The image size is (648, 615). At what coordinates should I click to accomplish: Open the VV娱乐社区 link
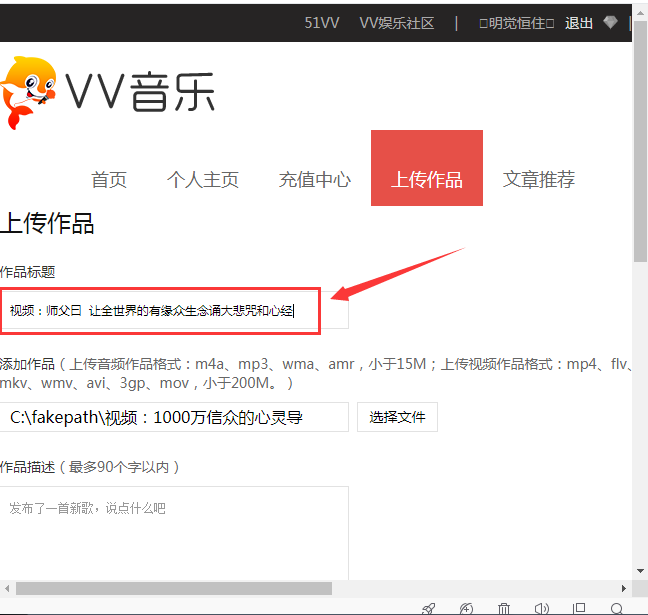(x=397, y=23)
